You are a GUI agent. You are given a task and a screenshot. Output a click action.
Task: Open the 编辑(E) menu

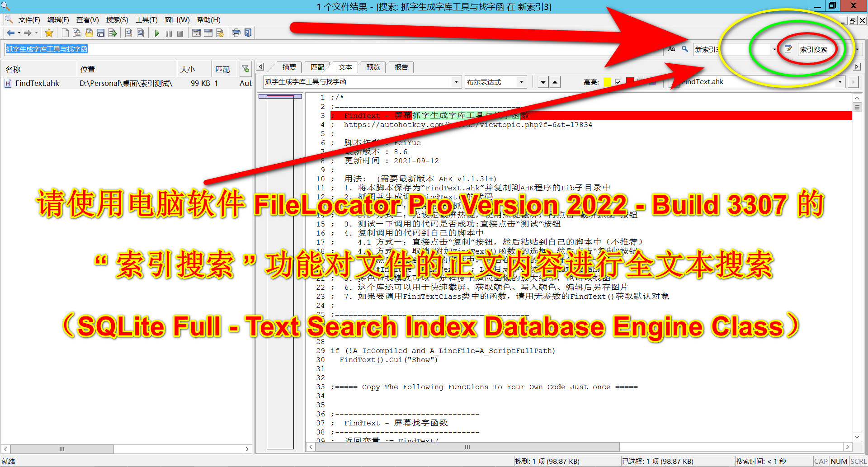point(58,20)
